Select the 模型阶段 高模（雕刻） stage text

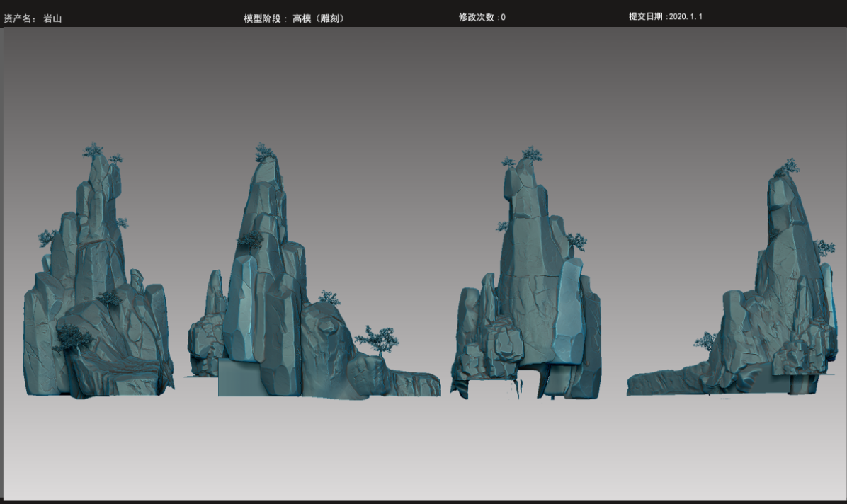click(x=294, y=18)
